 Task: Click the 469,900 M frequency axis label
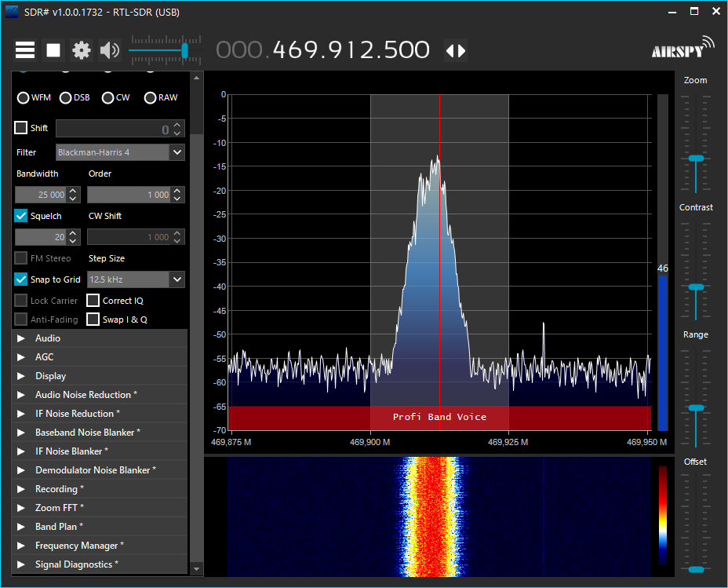point(369,442)
